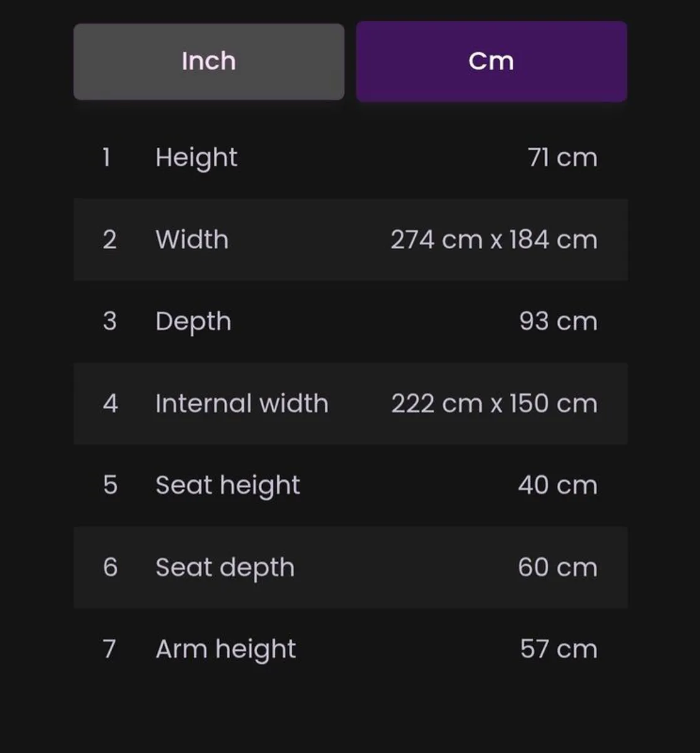Image resolution: width=700 pixels, height=753 pixels.
Task: Click the 274 cm x 184 cm value
Action: click(494, 240)
